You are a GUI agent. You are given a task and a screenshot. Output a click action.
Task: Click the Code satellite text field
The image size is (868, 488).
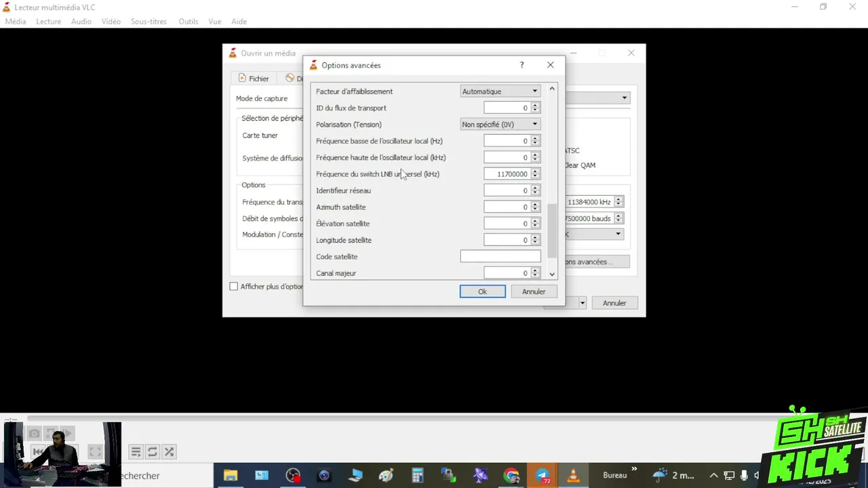(500, 256)
